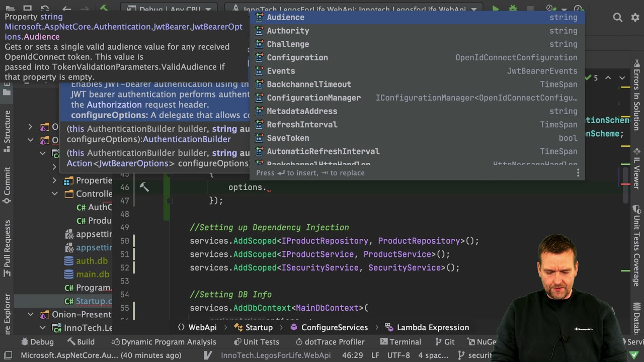The height and width of the screenshot is (362, 644).
Task: Open the Terminal tab
Action: pos(400,342)
